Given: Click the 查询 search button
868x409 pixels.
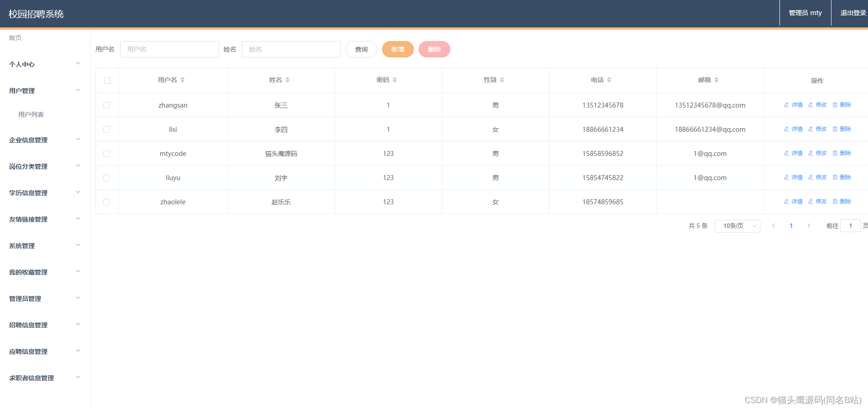Looking at the screenshot, I should click(361, 49).
